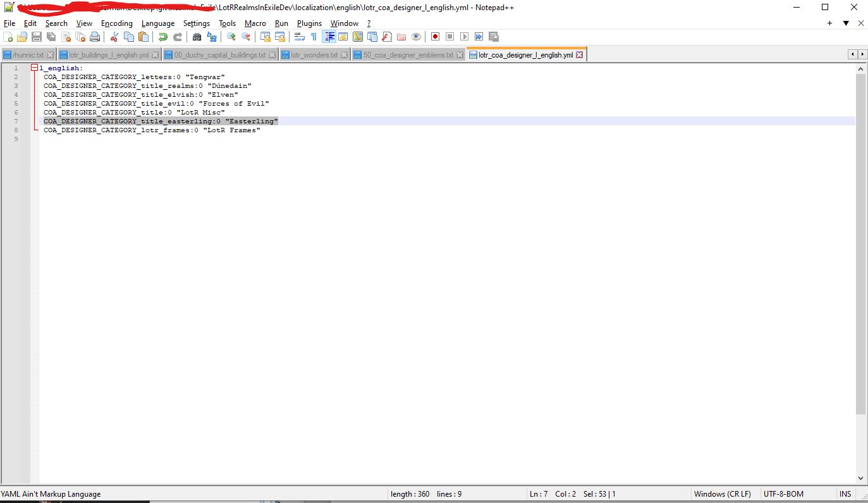Open the tab list dropdown triangle

[x=846, y=23]
